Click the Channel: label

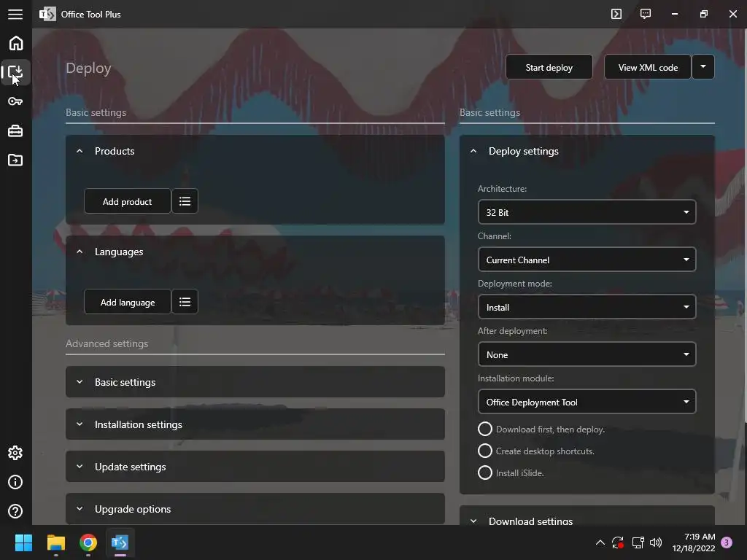coord(495,236)
